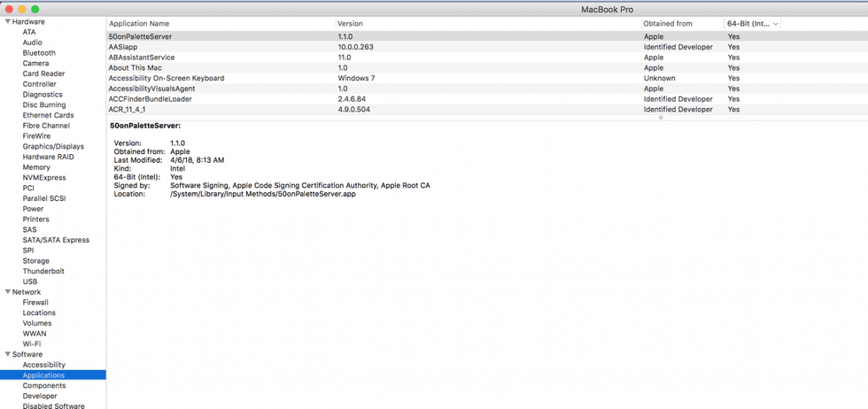Select Accessibility On-Screen Keyboard row

(487, 78)
